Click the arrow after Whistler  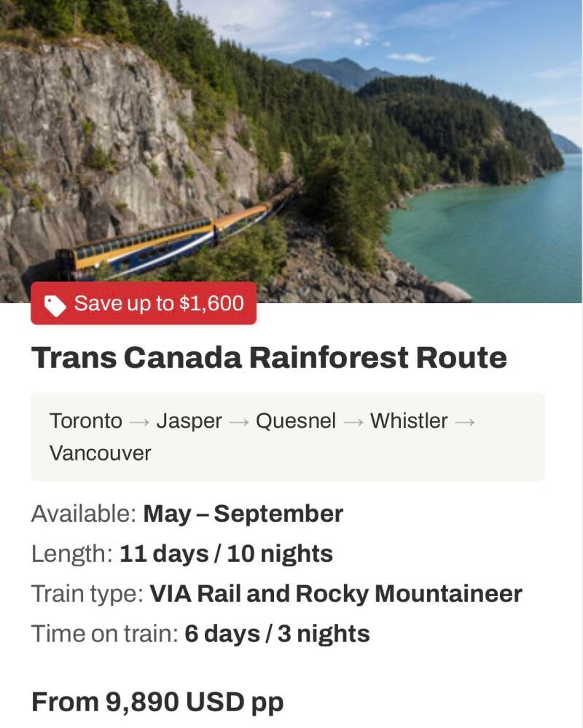[464, 421]
